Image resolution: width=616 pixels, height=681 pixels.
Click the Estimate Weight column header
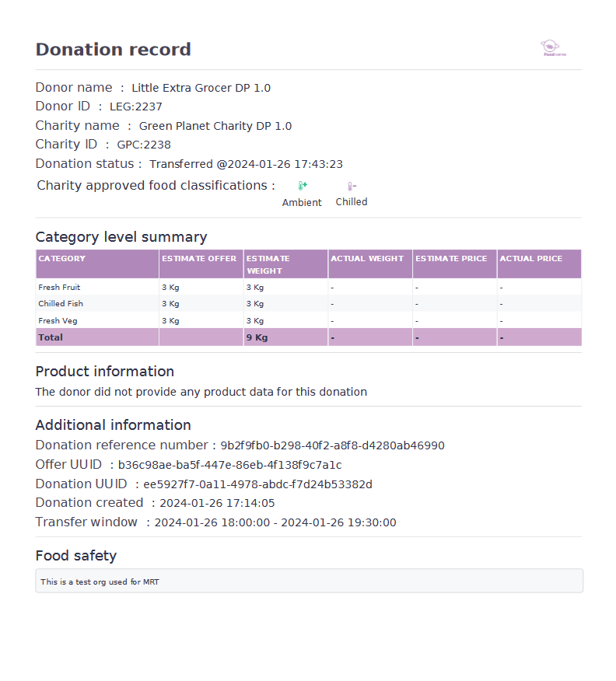point(268,264)
